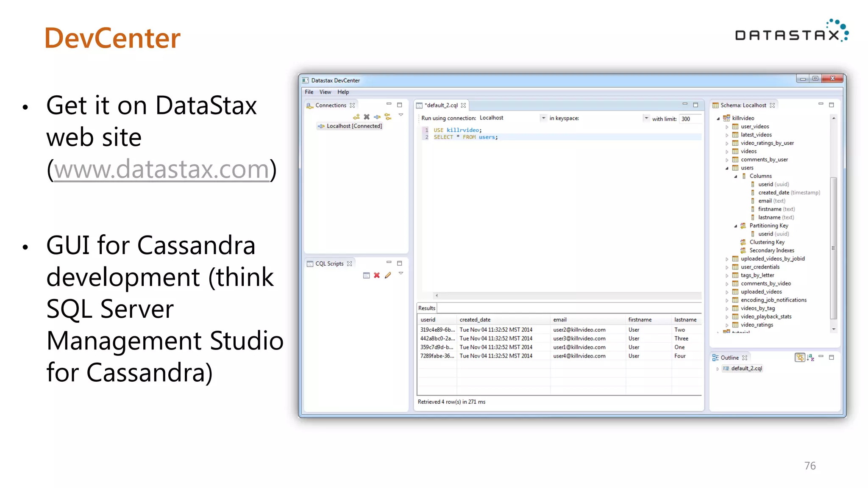Close the CQL Scripts panel tab
Image resolution: width=868 pixels, height=488 pixels.
[x=349, y=263]
